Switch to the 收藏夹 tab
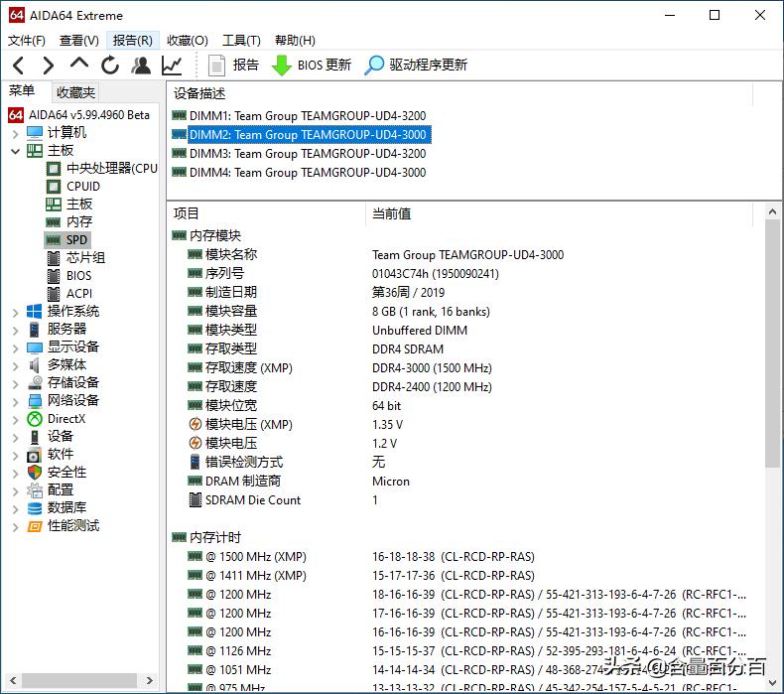Viewport: 784px width, 694px height. [x=75, y=92]
